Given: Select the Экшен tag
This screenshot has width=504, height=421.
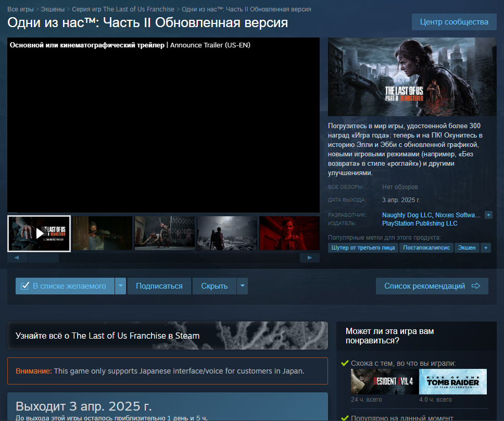Looking at the screenshot, I should [467, 247].
